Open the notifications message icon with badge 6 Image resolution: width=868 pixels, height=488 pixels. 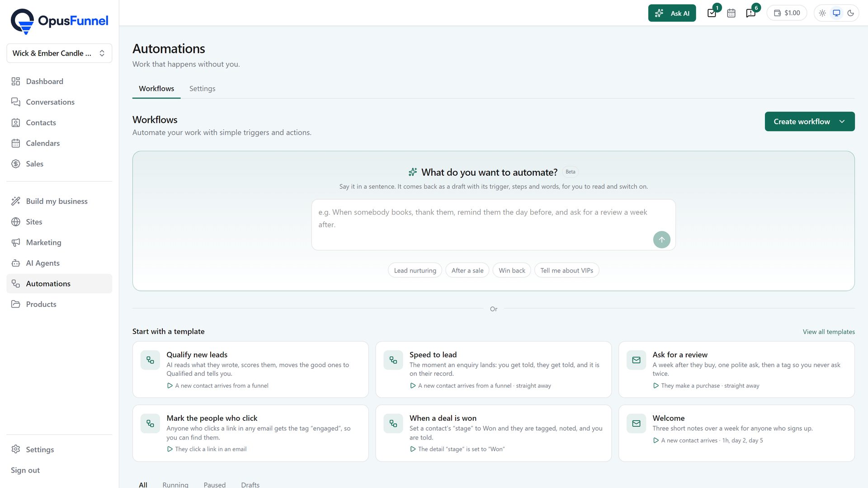pyautogui.click(x=750, y=13)
